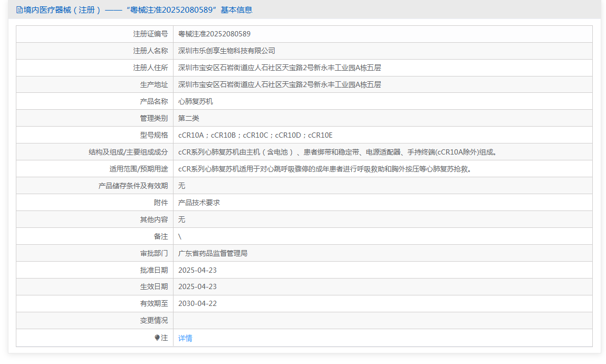606x364 pixels.
Task: Click the document icon beside 境内医疗器械 title
Action: click(20, 10)
